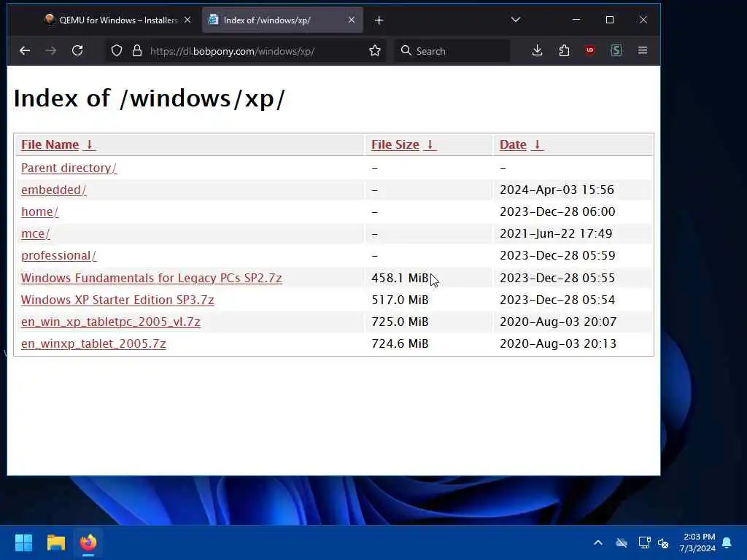Download Windows Fundamentals for Legacy PCs SP2.7z
Image resolution: width=747 pixels, height=560 pixels.
[x=152, y=278]
